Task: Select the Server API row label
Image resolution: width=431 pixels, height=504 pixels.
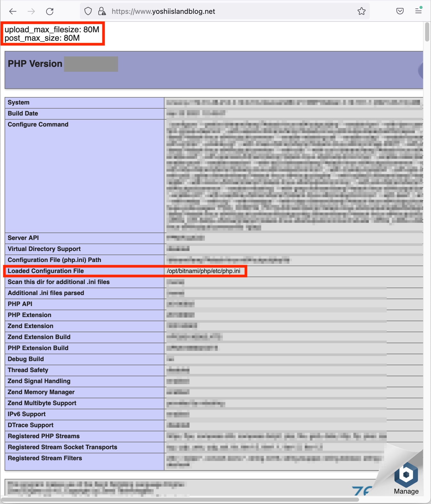Action: coord(23,238)
